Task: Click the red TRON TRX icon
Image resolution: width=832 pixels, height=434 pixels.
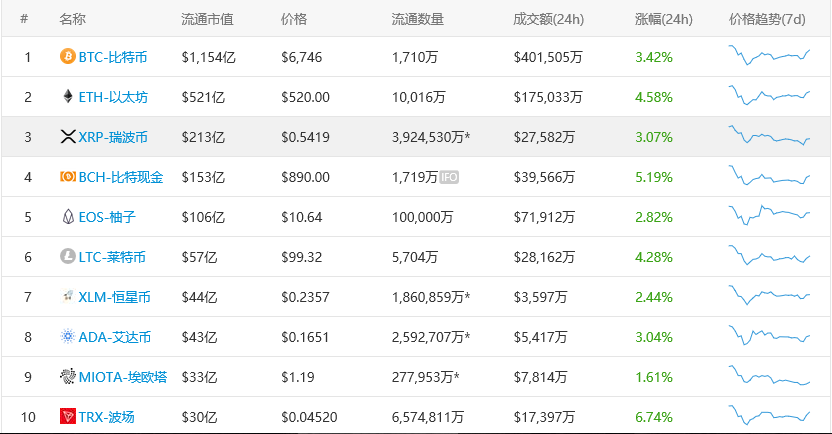Action: pyautogui.click(x=67, y=416)
